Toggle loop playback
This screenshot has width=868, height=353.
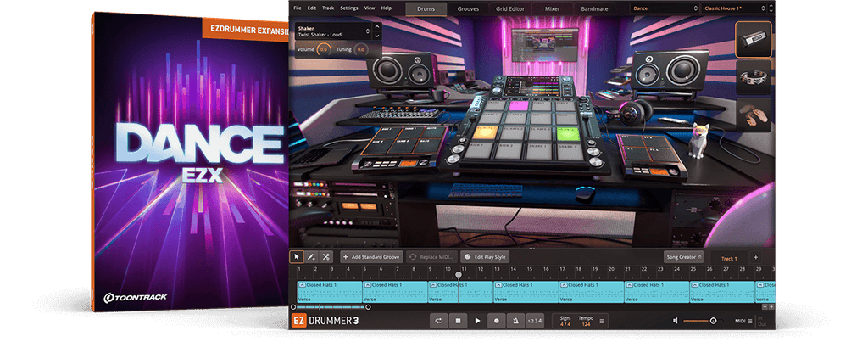(438, 320)
